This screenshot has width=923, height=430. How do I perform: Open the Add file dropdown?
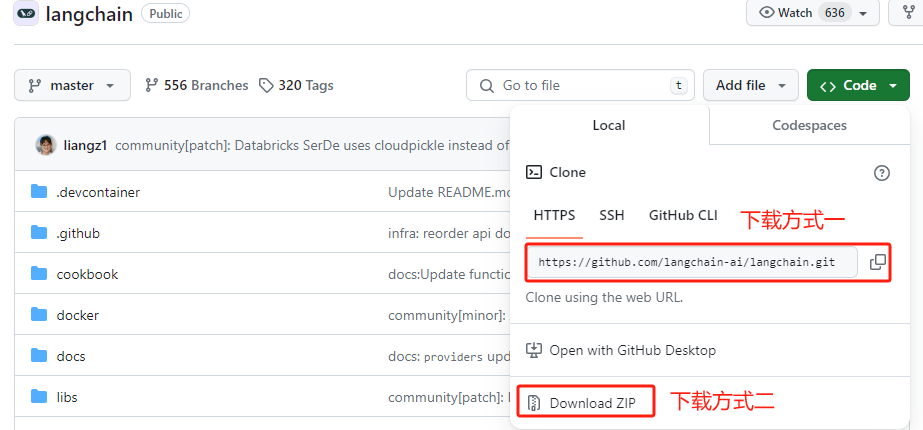(x=750, y=86)
